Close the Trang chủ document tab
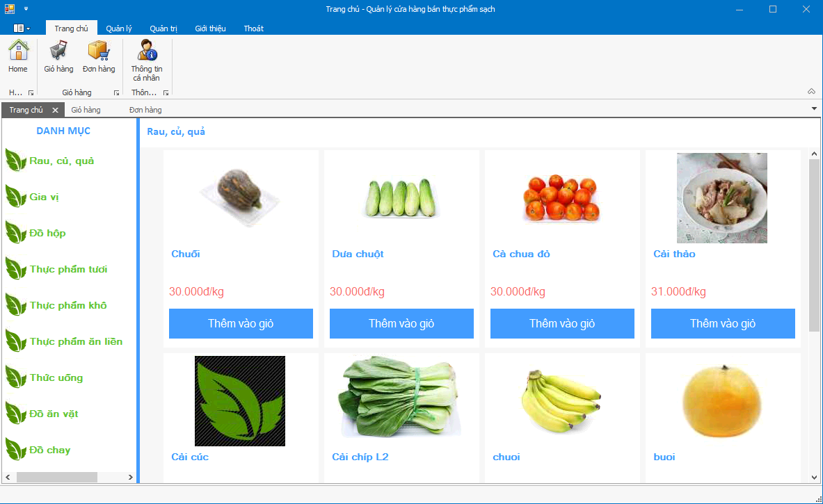The image size is (823, 504). 55,110
